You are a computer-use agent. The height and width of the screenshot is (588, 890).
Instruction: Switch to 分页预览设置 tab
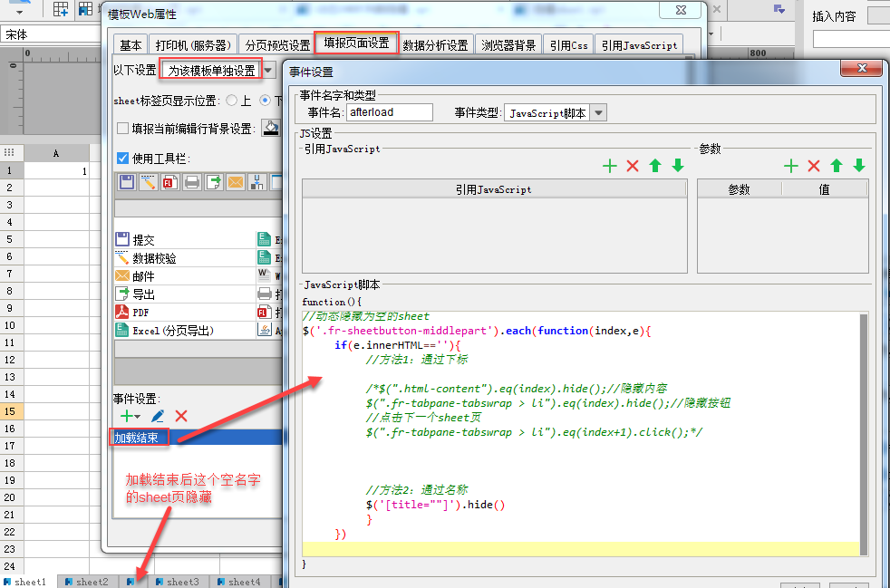[x=277, y=44]
